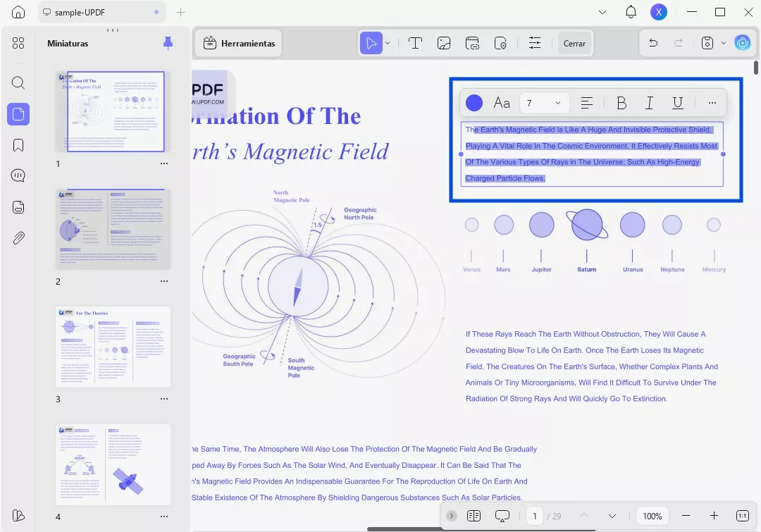Select the add image tool
This screenshot has width=761, height=532.
coord(444,43)
